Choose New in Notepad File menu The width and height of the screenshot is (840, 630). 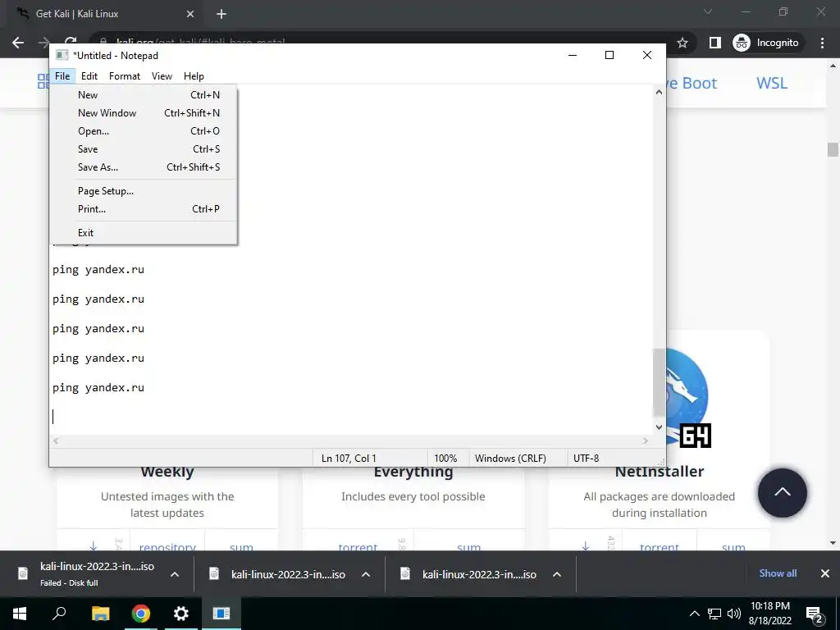[143, 95]
